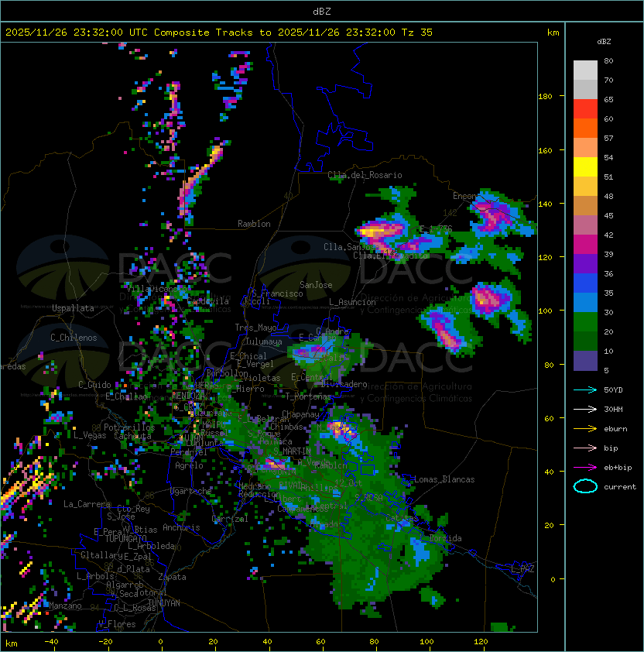Pick the mauve 42–45 dBZ swatch
644x652 pixels.
pos(585,225)
